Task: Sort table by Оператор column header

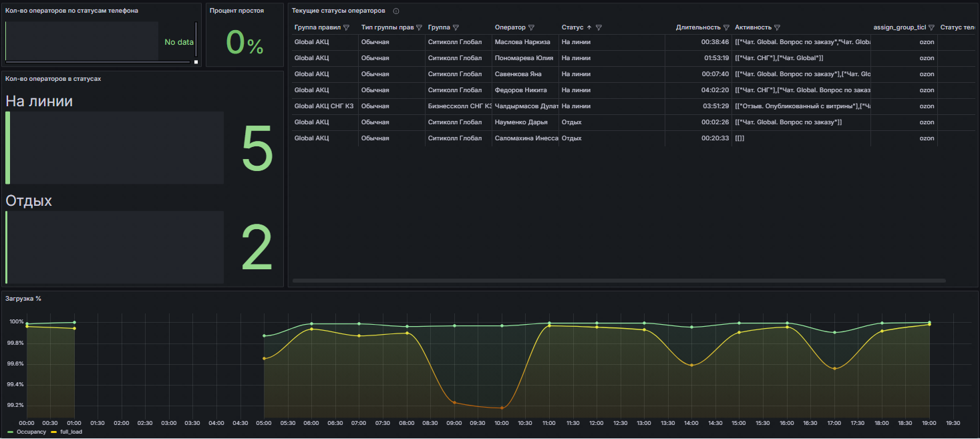Action: pos(510,28)
